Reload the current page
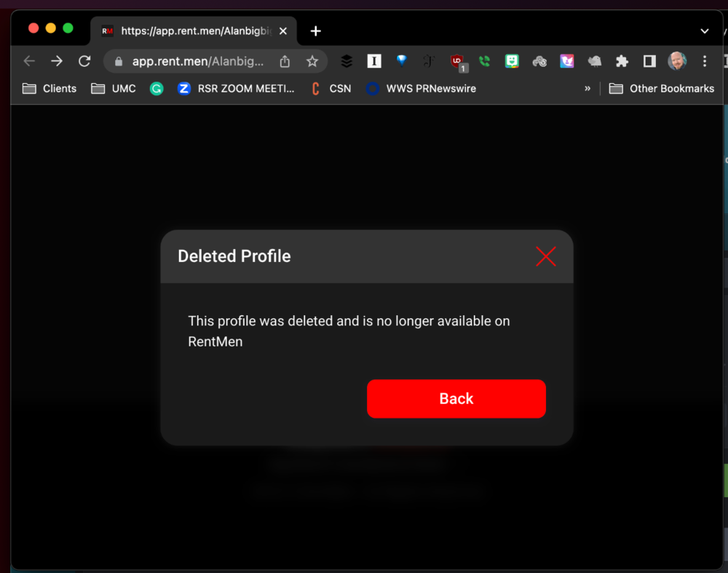Image resolution: width=728 pixels, height=573 pixels. click(84, 61)
